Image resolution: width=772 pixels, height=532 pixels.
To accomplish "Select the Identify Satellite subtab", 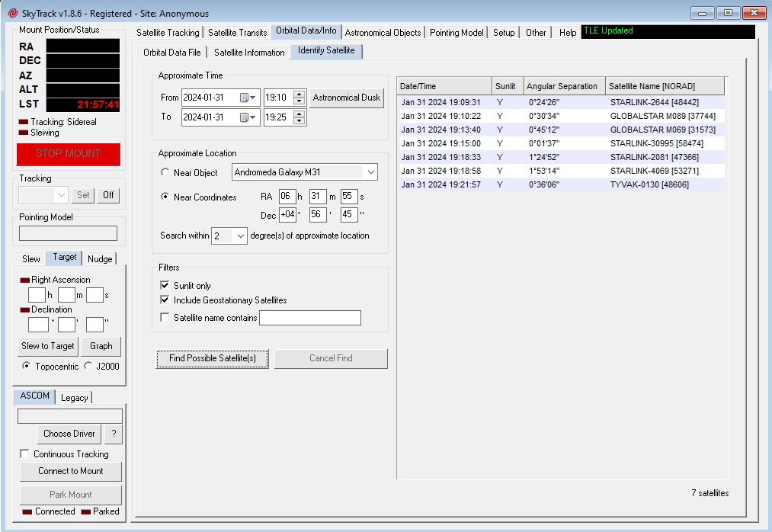I will coord(326,51).
